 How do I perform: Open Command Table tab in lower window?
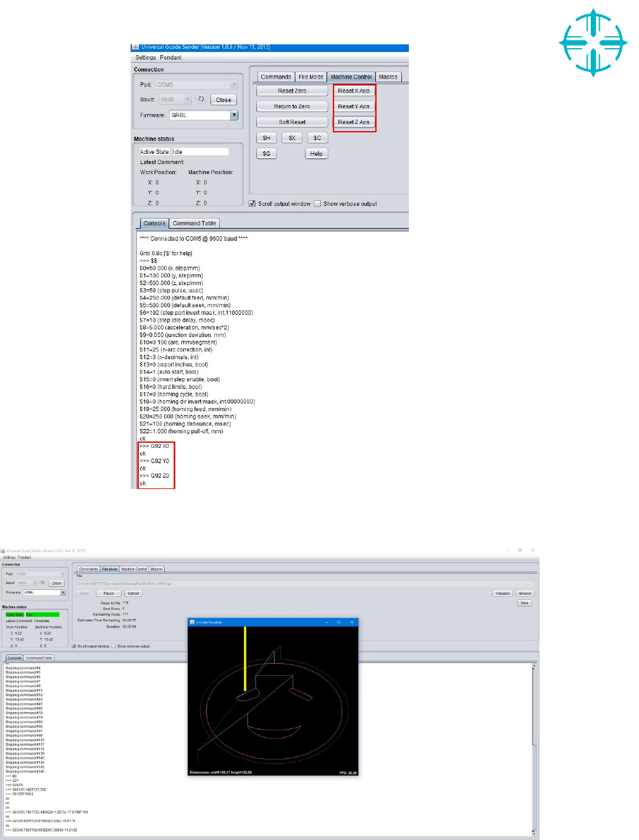[39, 658]
